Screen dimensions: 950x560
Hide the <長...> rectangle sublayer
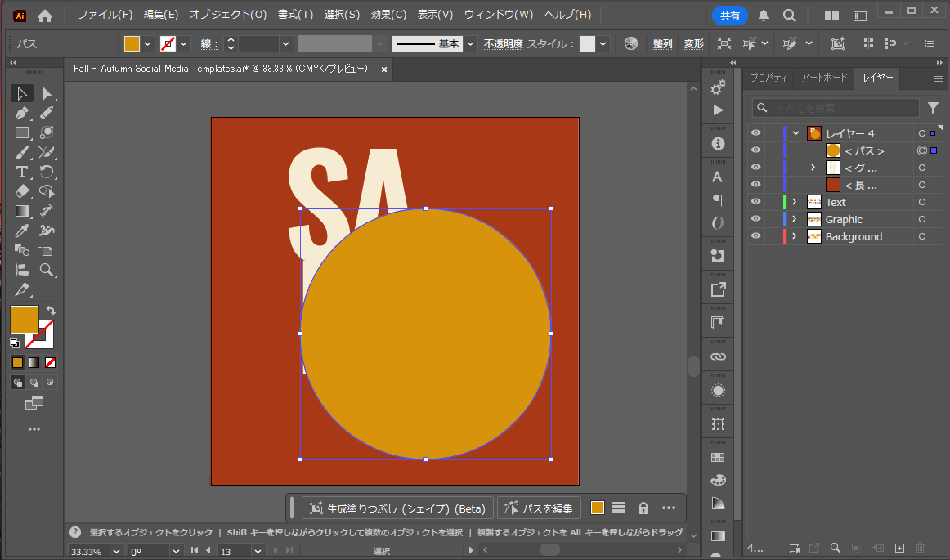(x=755, y=184)
